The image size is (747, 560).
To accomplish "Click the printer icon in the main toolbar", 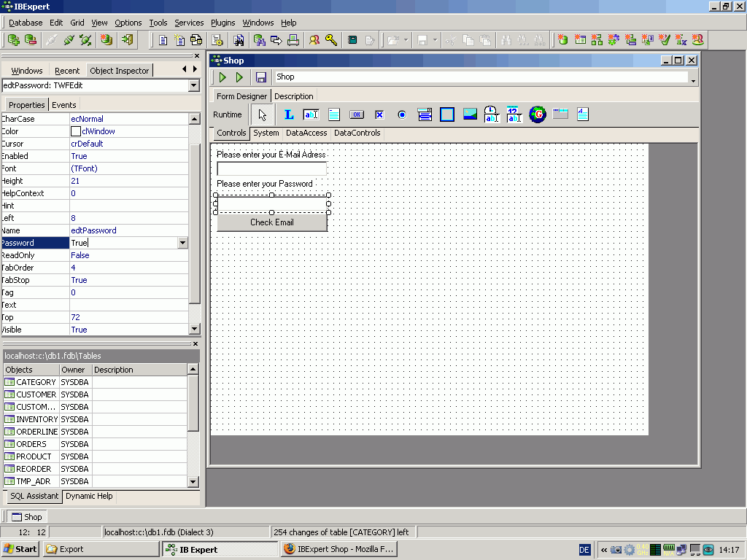I will click(x=293, y=40).
